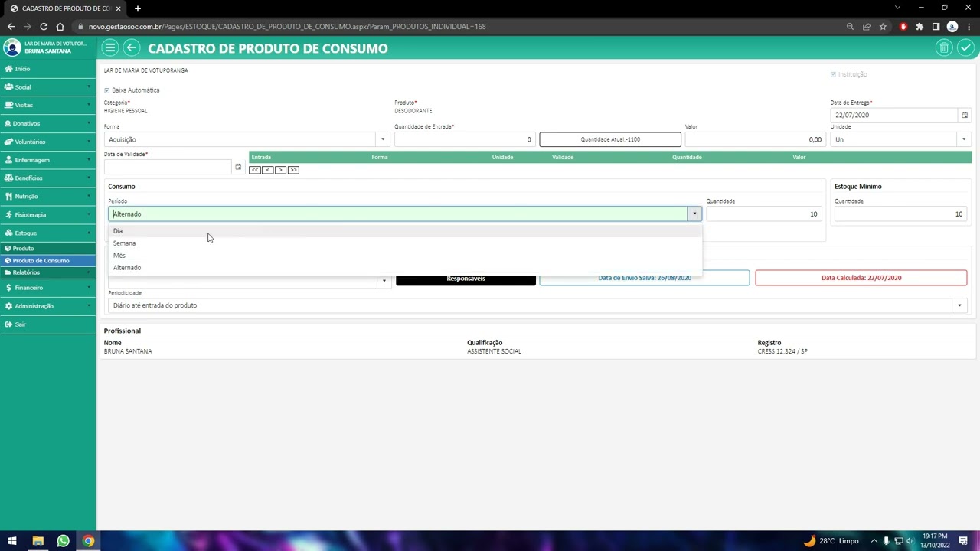Go to first page of entries
The width and height of the screenshot is (980, 551).
coord(255,170)
